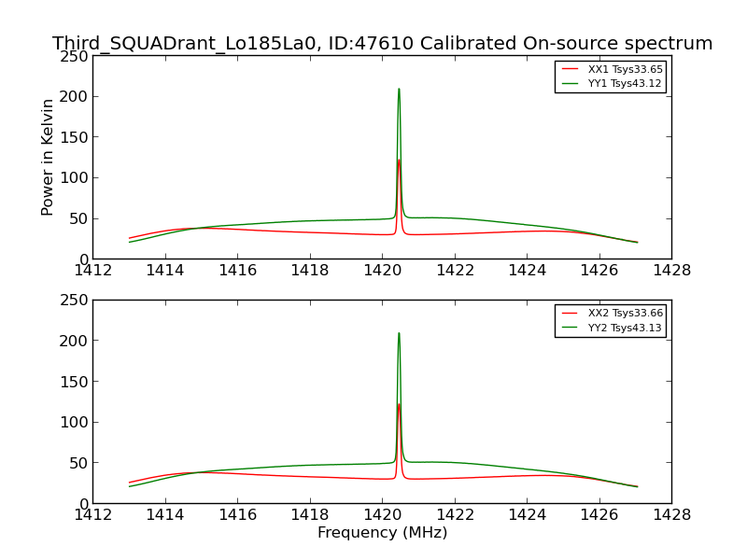Click the 1412 tick label on bottom plot

[x=92, y=515]
